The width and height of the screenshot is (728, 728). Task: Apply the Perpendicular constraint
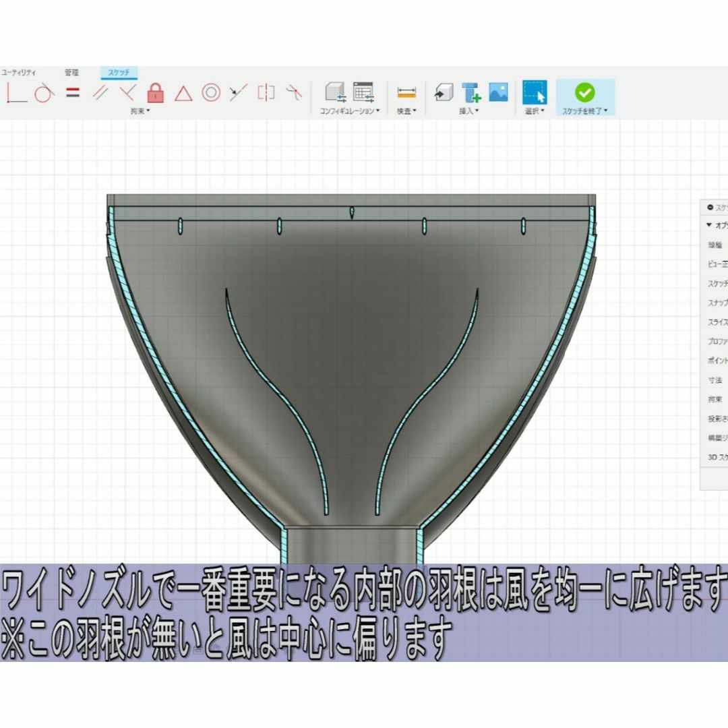(128, 91)
